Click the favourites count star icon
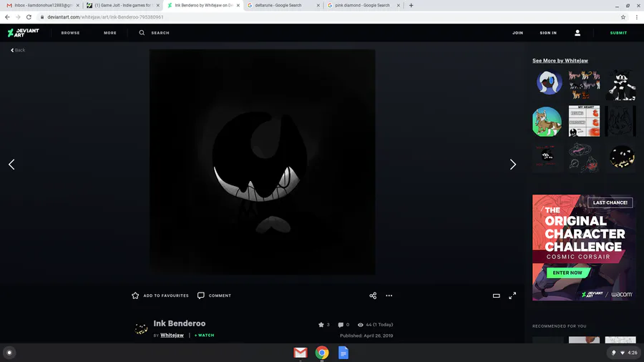The image size is (644, 362). click(x=321, y=325)
